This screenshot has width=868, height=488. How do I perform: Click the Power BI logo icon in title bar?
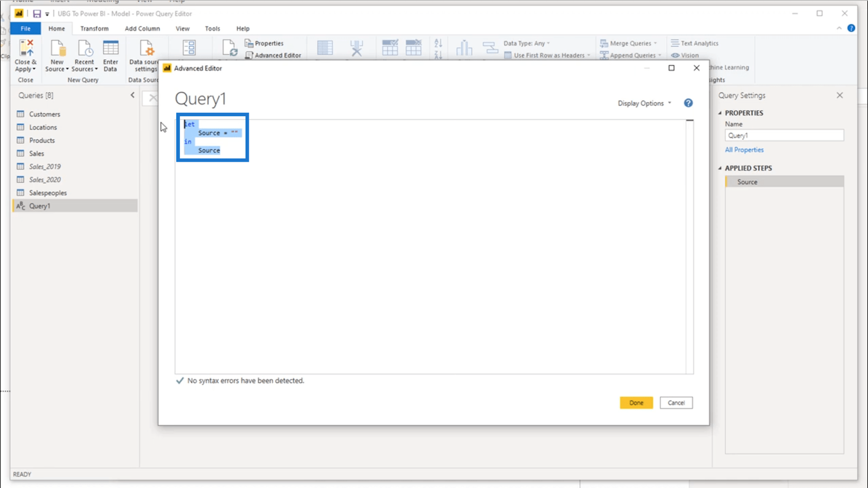click(x=19, y=14)
